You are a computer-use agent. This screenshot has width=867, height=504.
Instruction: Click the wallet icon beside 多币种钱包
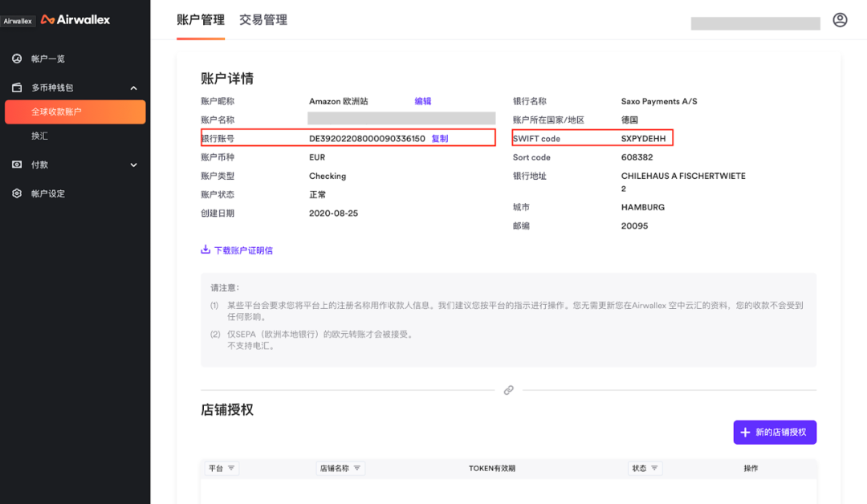18,87
